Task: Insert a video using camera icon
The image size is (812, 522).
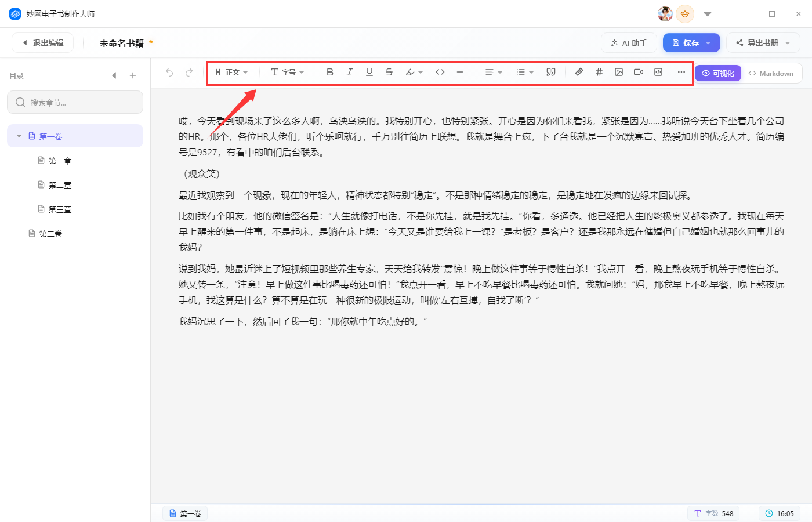Action: (639, 72)
